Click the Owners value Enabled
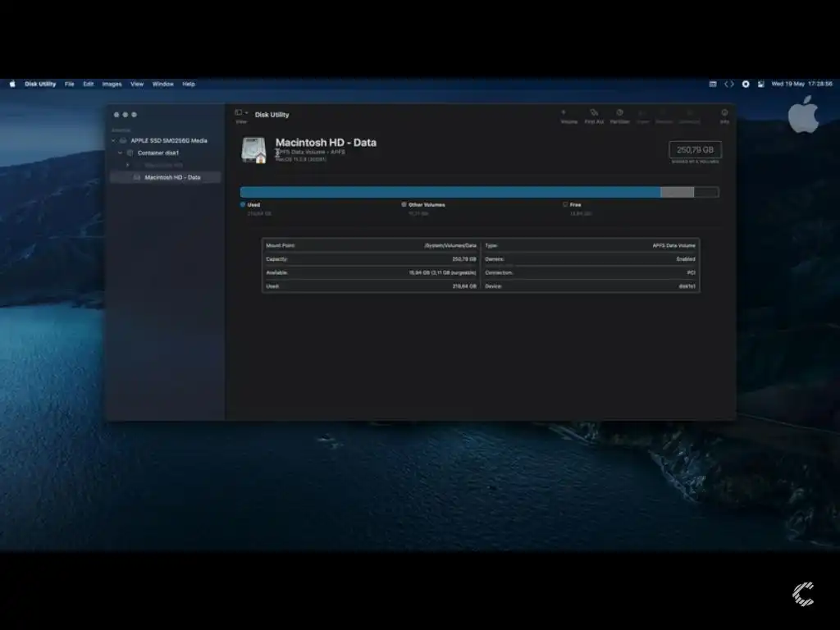Screen dimensions: 840x630 pyautogui.click(x=686, y=259)
